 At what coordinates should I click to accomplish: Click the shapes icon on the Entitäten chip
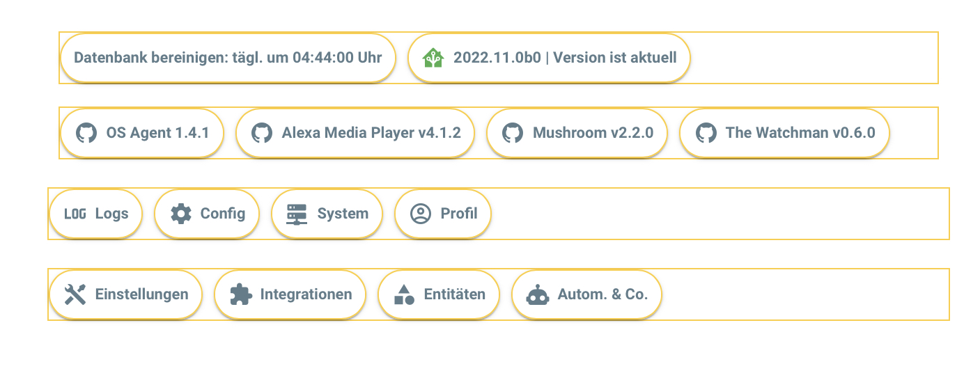tap(404, 294)
